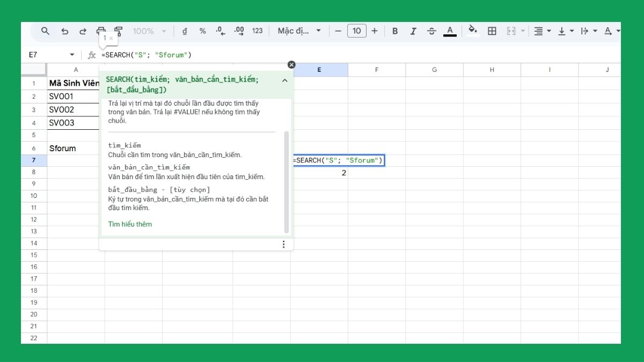Collapse the SEARCH function help panel

[284, 81]
